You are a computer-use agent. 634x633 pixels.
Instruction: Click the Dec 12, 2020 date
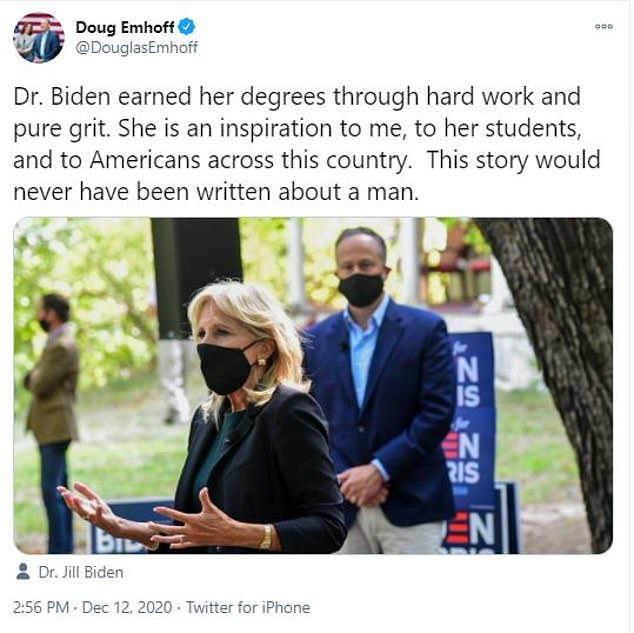click(x=127, y=607)
